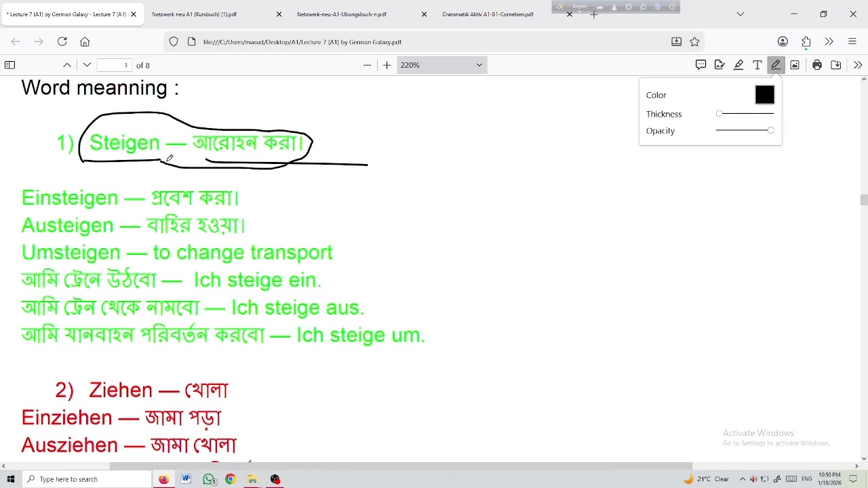Zoom out with the minus button

368,65
